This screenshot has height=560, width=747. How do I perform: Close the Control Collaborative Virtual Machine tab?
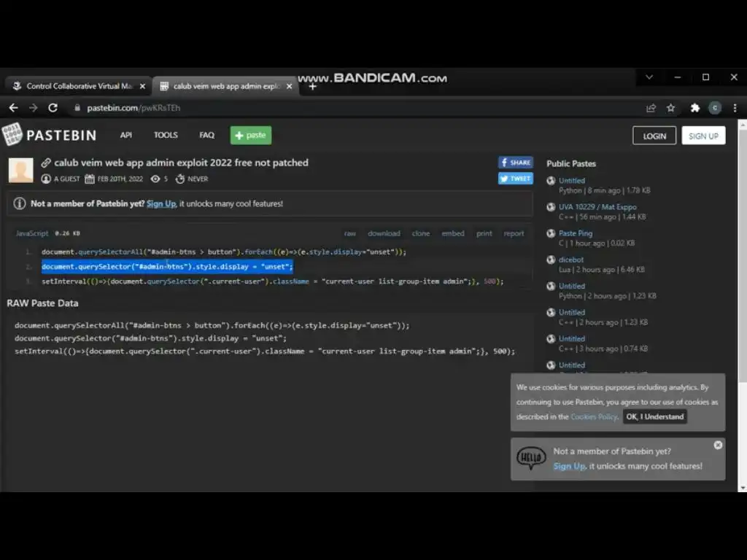[142, 86]
